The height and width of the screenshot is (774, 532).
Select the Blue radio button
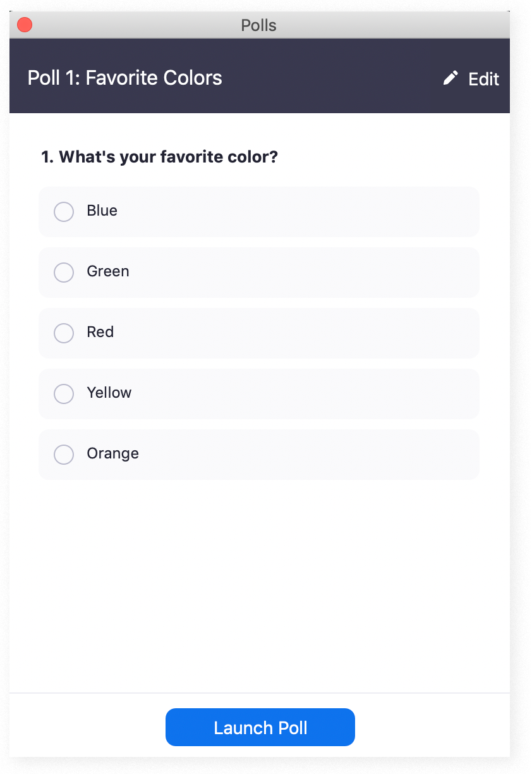point(63,212)
